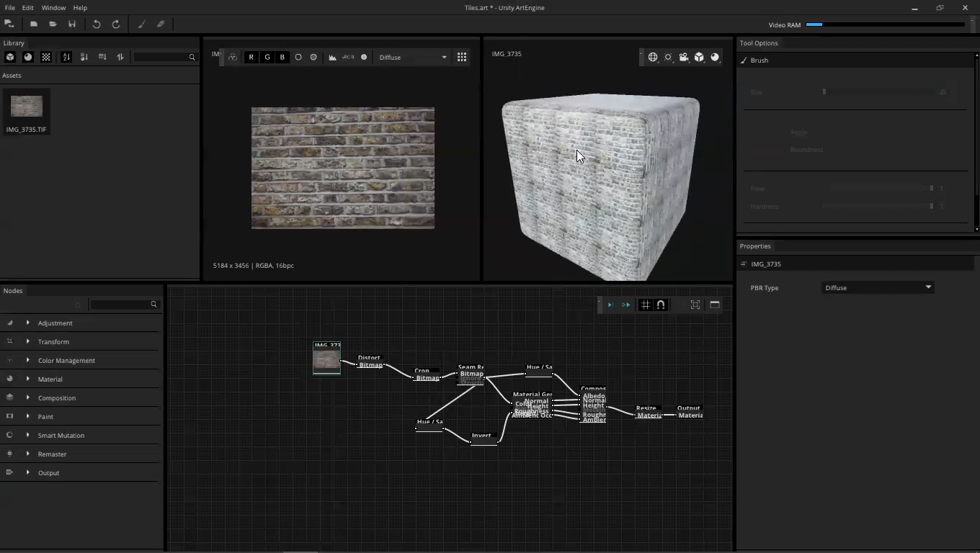Select the IMG_3735.TIF asset thumbnail
The height and width of the screenshot is (553, 980).
click(x=27, y=107)
